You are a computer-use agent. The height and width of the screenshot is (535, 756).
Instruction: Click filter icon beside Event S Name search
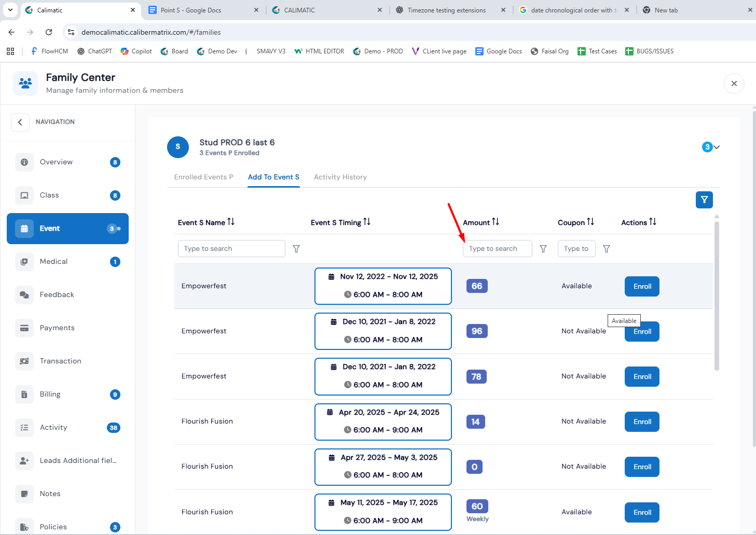296,249
